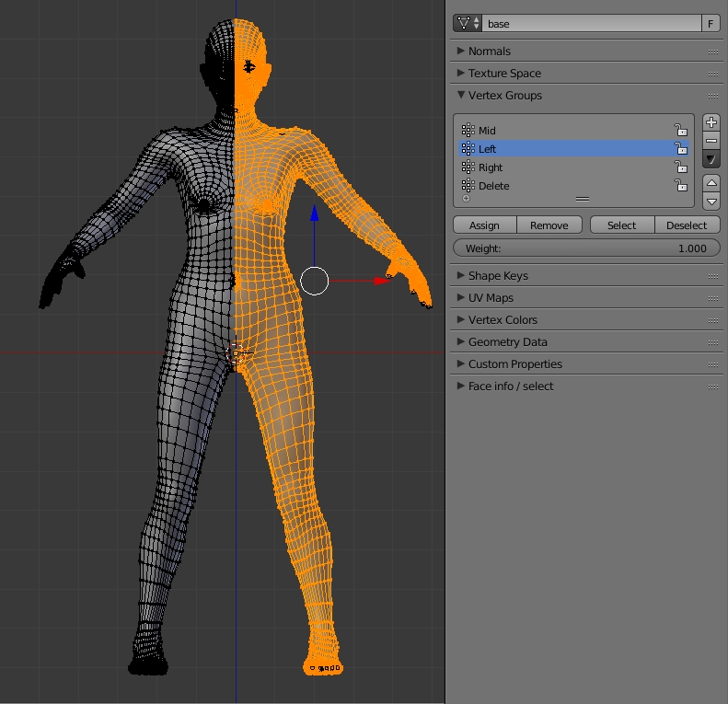Expand the Normals panel
The width and height of the screenshot is (728, 704).
489,52
